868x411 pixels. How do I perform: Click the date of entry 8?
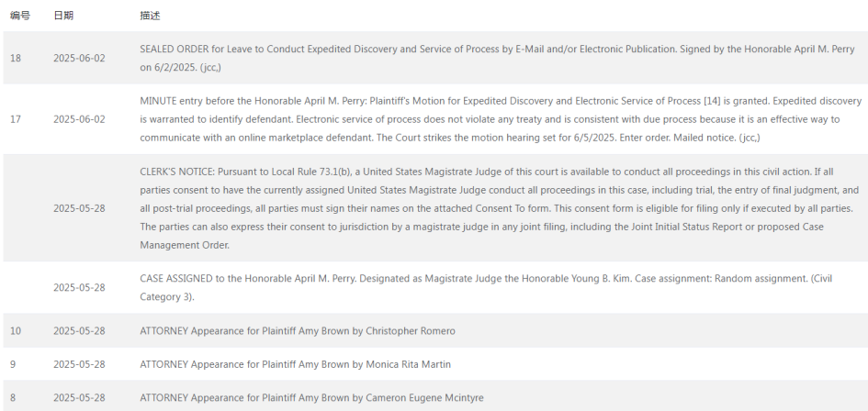pyautogui.click(x=79, y=398)
